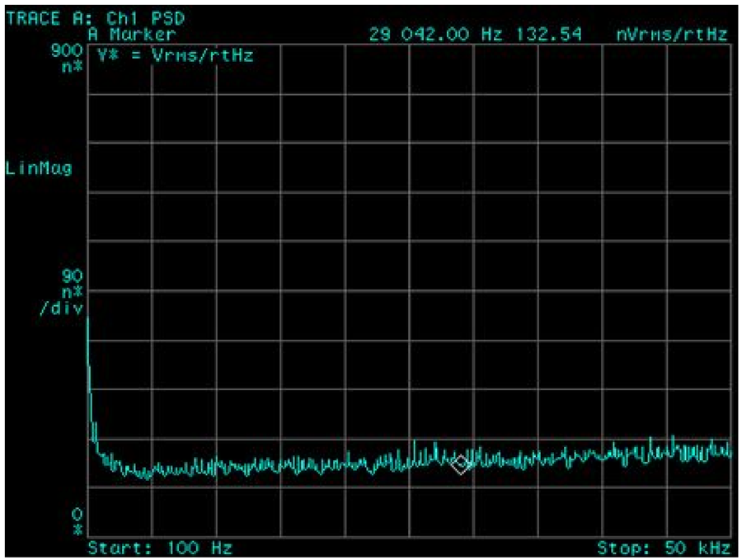Viewport: 742px width, 560px height.
Task: Click the top-left corner of the plot grid
Action: click(x=87, y=45)
